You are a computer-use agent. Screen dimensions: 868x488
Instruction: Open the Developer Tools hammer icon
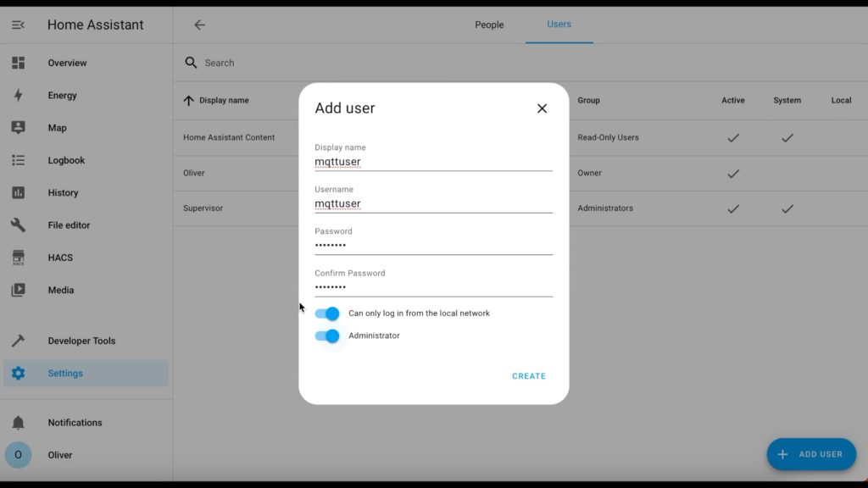(x=19, y=341)
